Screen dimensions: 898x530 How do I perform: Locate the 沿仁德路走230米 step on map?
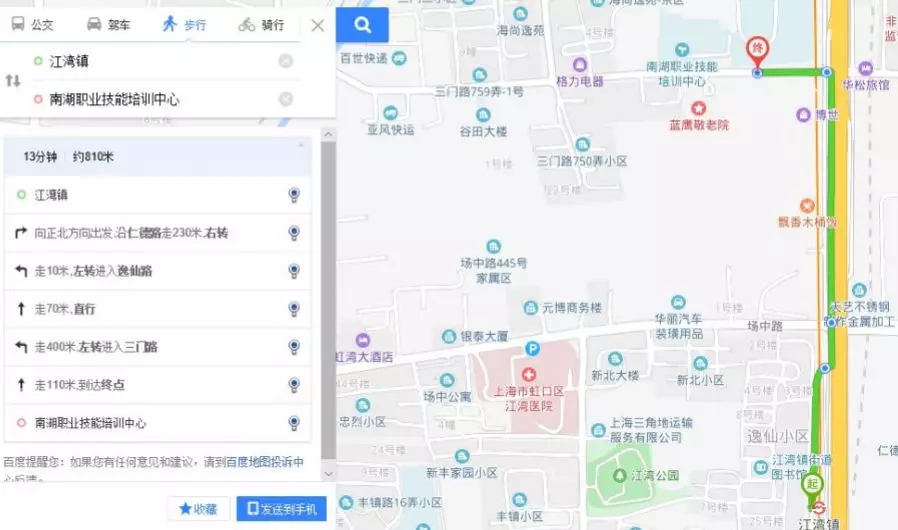(294, 233)
